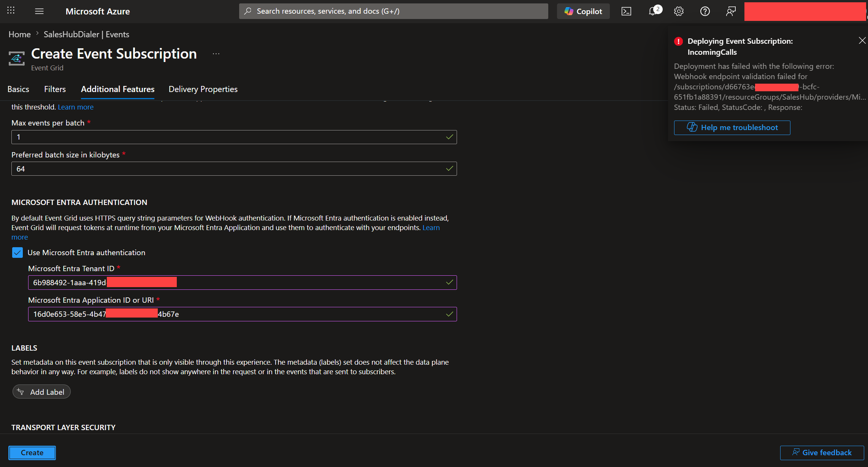Click the LABELS section heading
Screen dimensions: 868x467
pyautogui.click(x=24, y=348)
